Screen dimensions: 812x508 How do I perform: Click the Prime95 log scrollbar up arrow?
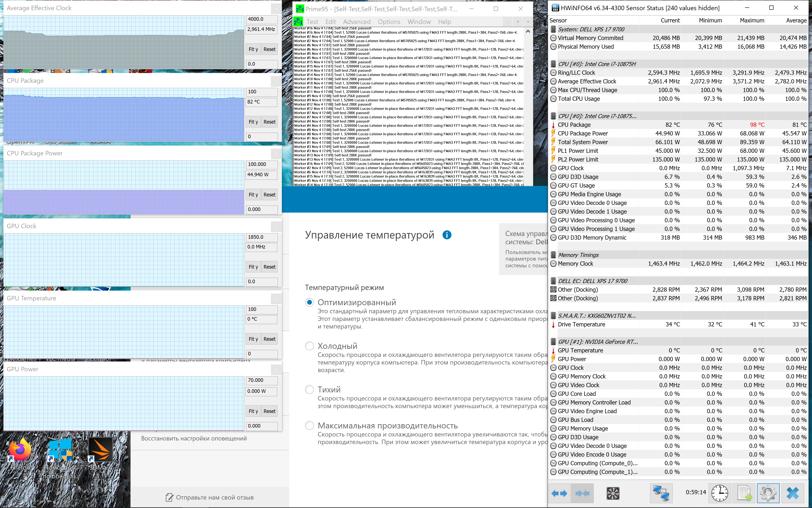click(528, 31)
